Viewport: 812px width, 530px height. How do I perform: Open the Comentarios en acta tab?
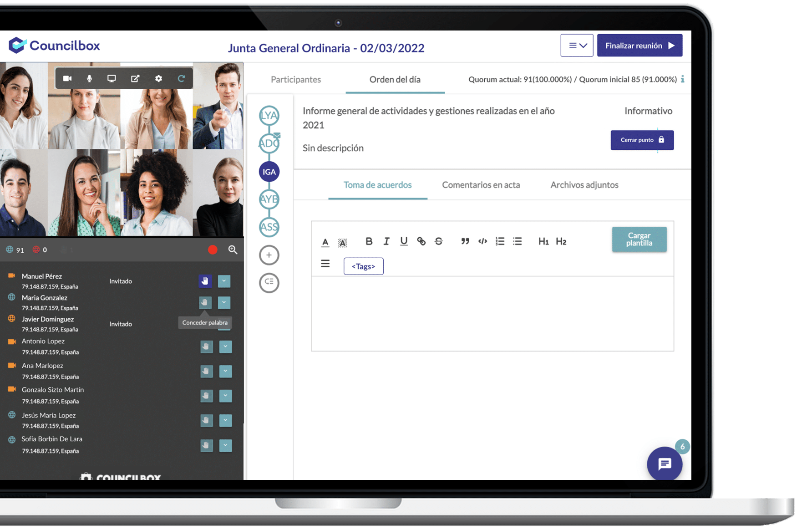481,185
